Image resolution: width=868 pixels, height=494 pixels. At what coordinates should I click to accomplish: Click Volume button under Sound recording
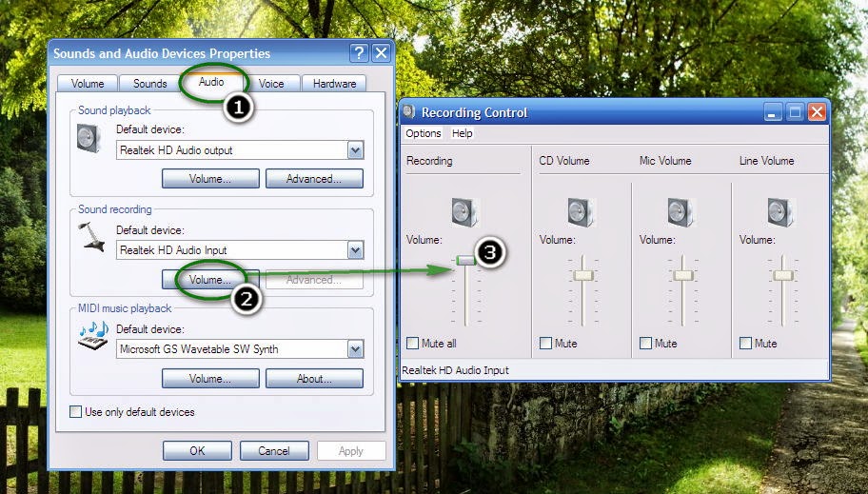click(x=210, y=280)
